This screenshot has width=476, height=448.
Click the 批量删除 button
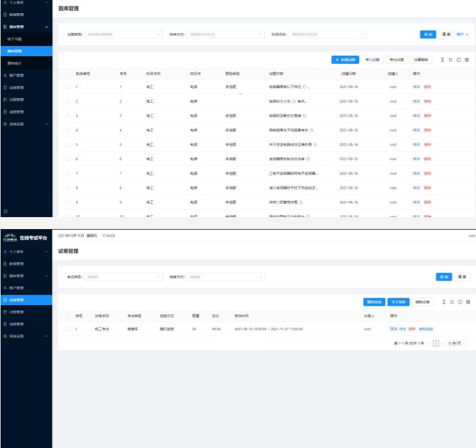click(x=420, y=60)
